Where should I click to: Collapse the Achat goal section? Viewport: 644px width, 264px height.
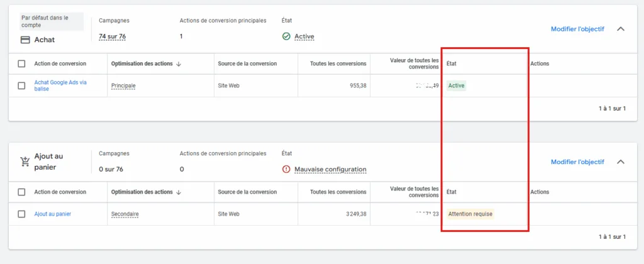tap(621, 29)
